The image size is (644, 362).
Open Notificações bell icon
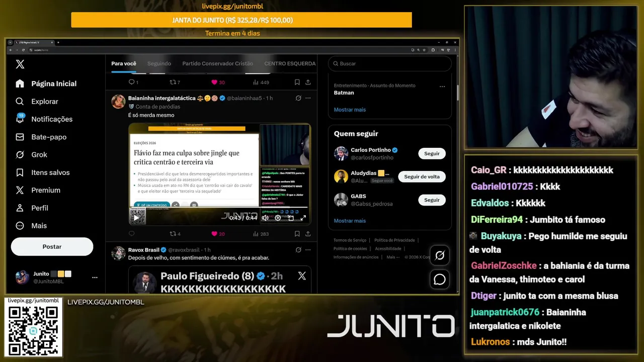point(20,119)
